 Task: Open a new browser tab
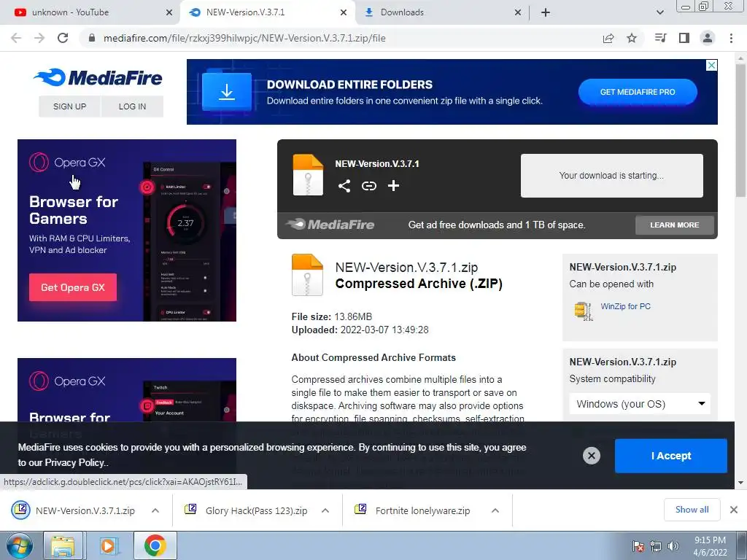point(546,12)
